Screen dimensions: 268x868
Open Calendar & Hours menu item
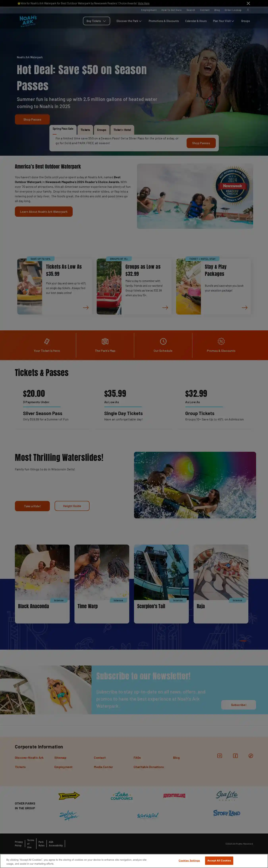196,21
